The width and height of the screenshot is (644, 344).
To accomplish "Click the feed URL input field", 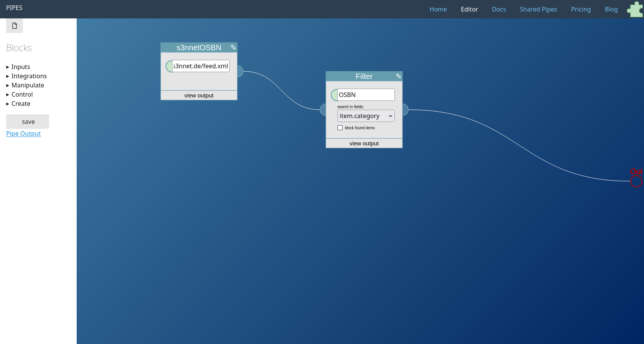I will click(200, 66).
